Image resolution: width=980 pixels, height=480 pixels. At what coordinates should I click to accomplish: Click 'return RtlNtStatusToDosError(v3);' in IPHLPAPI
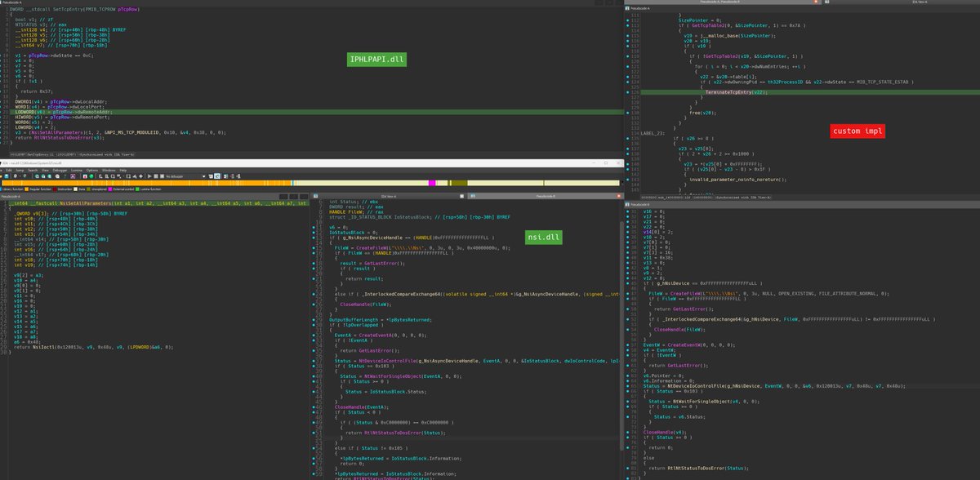click(61, 137)
